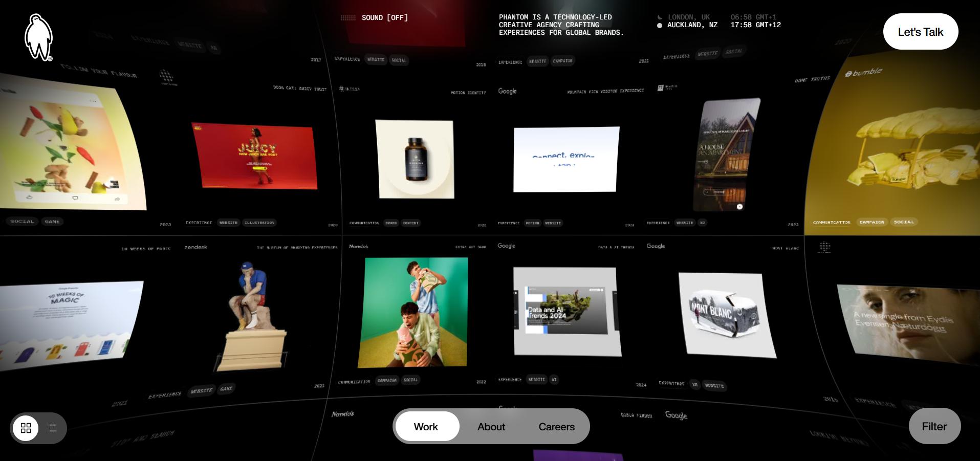Click the Let's Talk button

point(921,32)
